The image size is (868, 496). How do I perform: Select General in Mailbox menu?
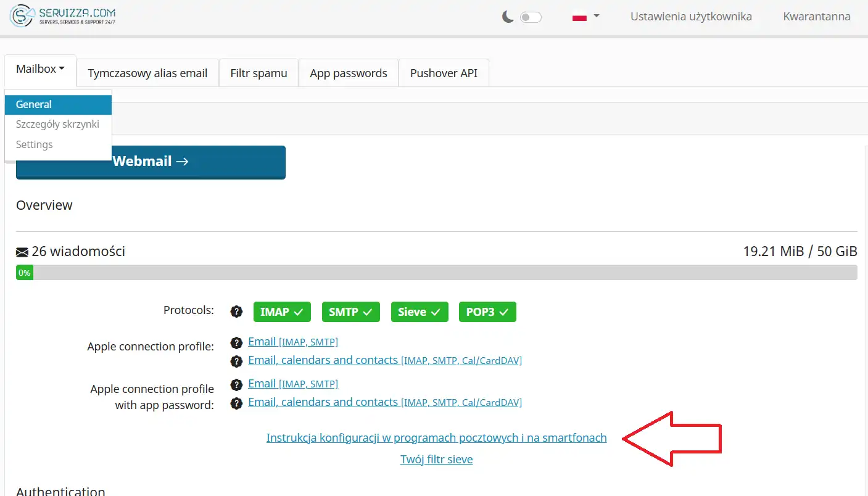pyautogui.click(x=58, y=104)
